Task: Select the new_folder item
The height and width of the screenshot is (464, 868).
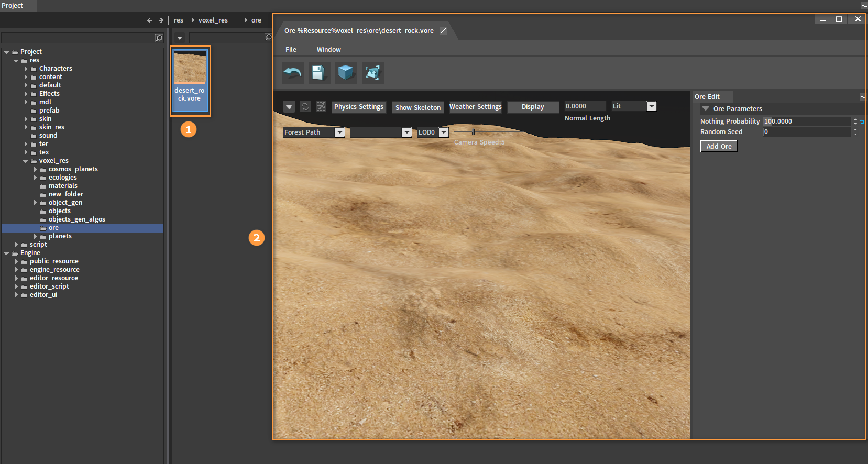Action: tap(65, 194)
